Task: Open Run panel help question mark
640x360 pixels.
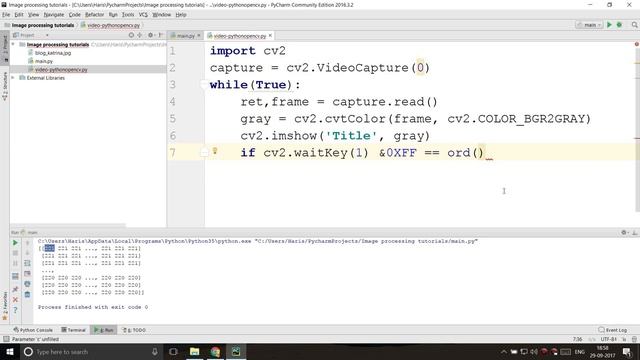Action: [15, 310]
